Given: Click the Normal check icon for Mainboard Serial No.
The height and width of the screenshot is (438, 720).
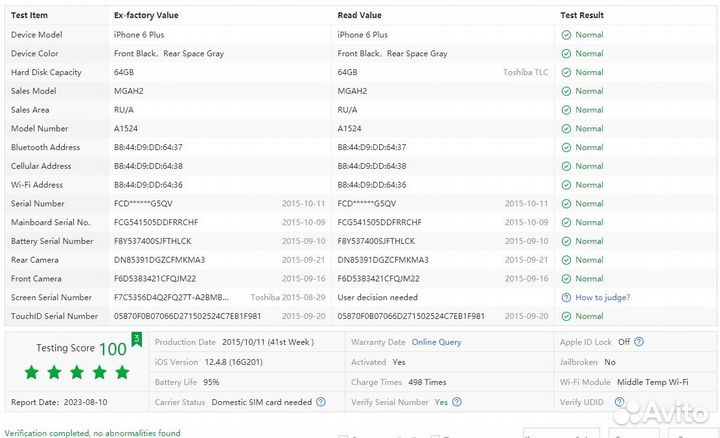Looking at the screenshot, I should click(566, 223).
